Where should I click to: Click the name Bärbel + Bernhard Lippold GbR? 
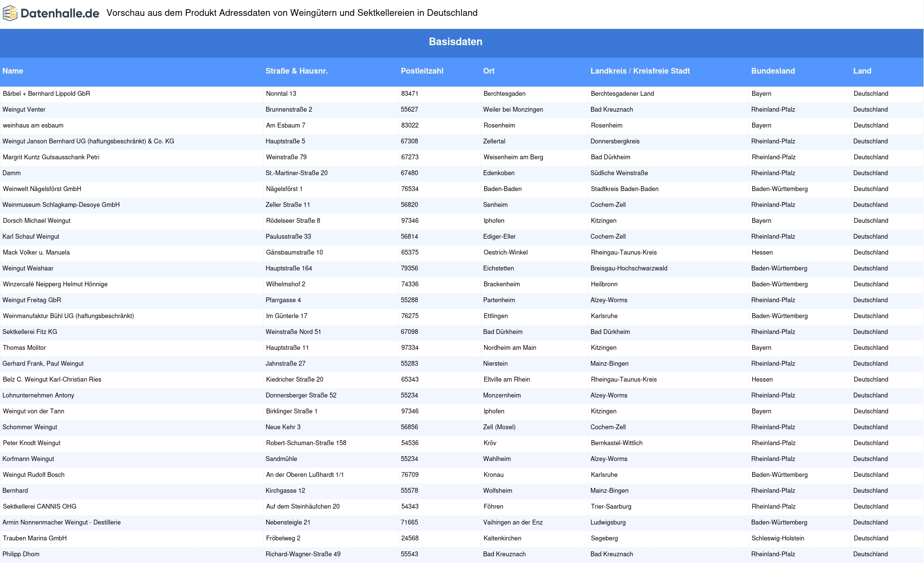point(47,94)
